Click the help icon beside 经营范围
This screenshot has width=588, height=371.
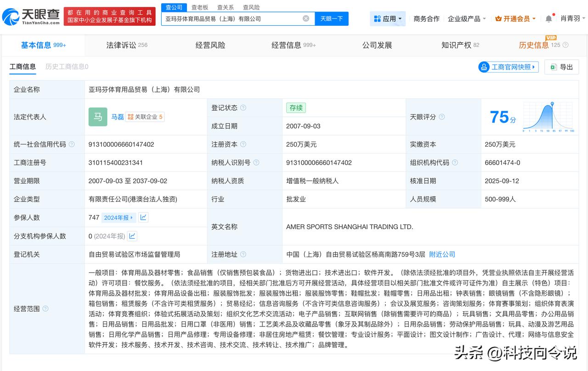point(45,308)
